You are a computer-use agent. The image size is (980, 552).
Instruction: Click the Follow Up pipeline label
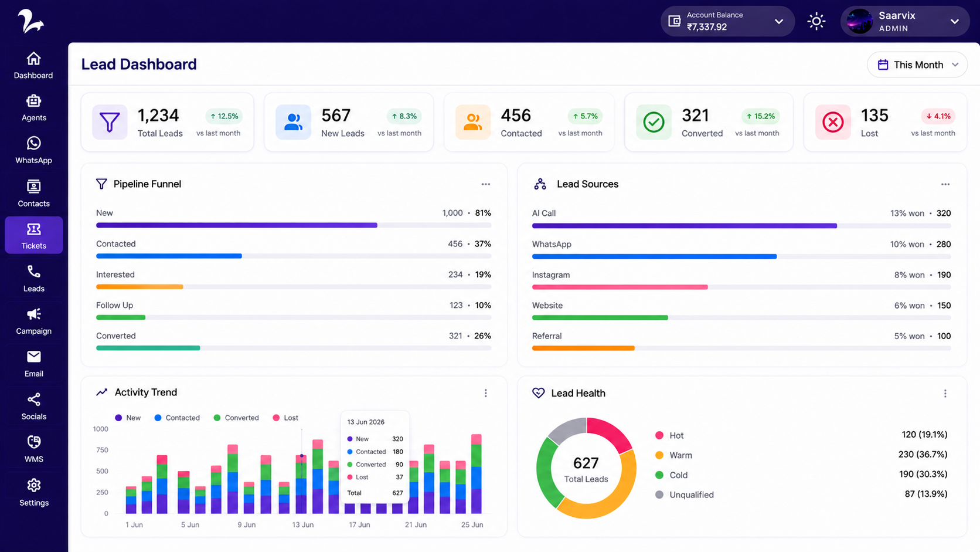[x=114, y=305]
